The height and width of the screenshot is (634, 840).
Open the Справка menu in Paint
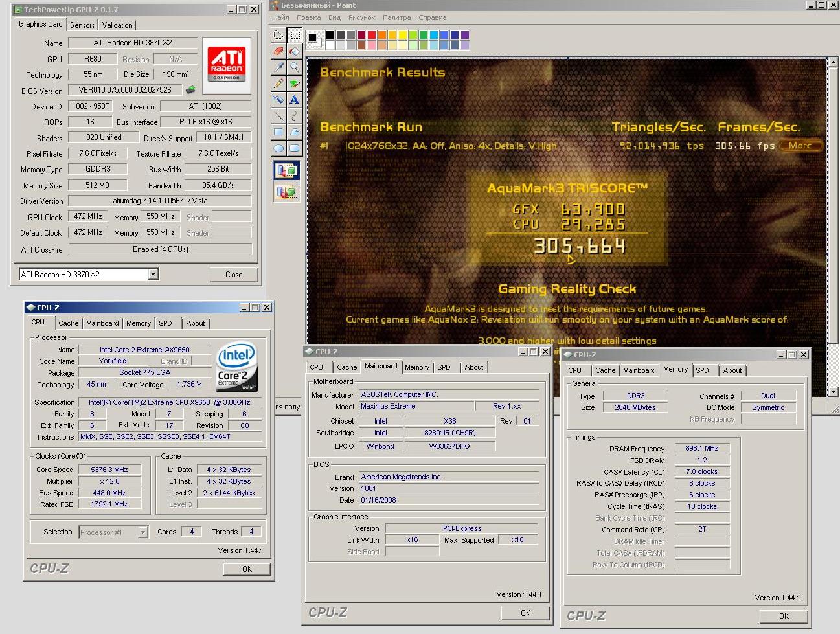click(x=432, y=17)
